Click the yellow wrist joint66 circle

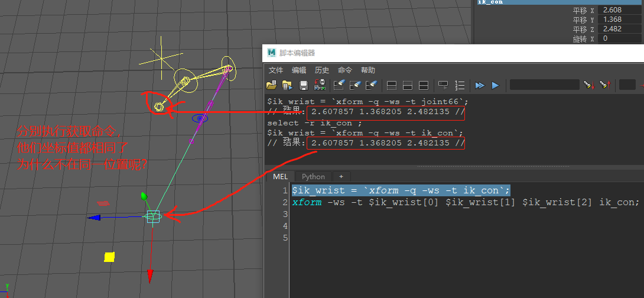pos(159,107)
